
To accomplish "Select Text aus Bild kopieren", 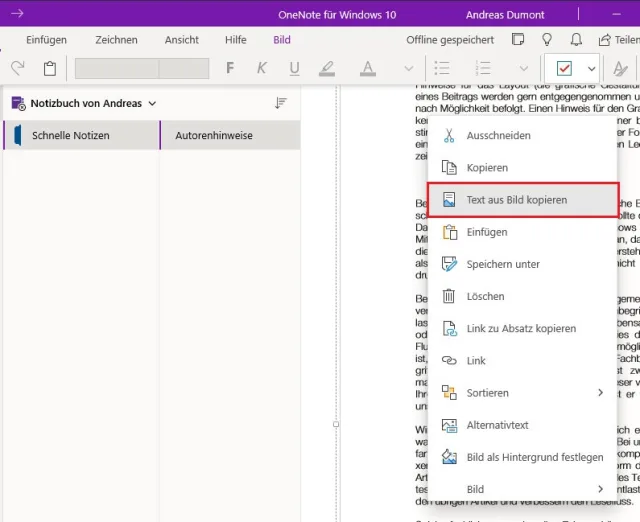I will (516, 200).
